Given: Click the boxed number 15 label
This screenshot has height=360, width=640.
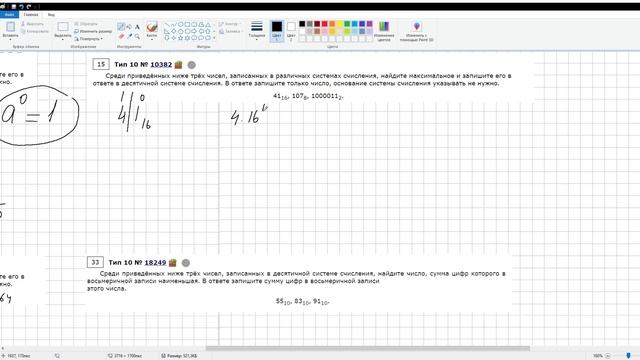Looking at the screenshot, I should [x=101, y=64].
